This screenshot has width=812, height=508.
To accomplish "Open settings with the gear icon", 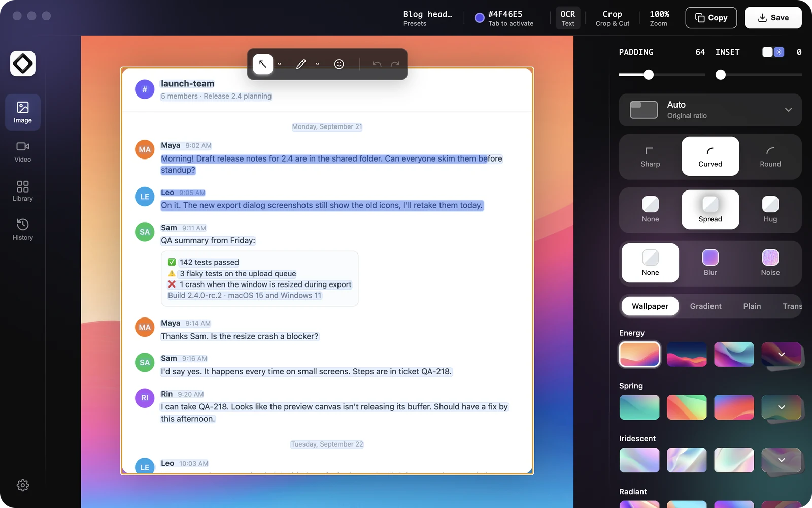I will [23, 485].
